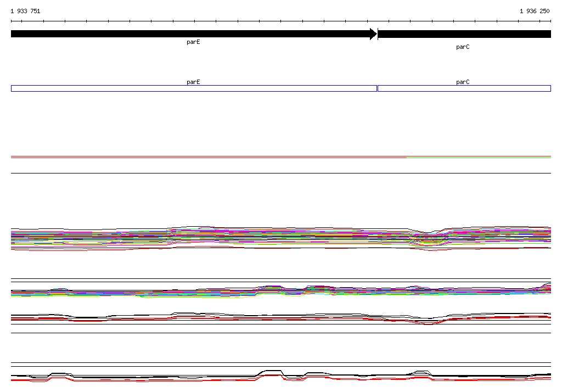562x392 pixels.
Task: Click the parE label above the blue box
Action: point(193,82)
